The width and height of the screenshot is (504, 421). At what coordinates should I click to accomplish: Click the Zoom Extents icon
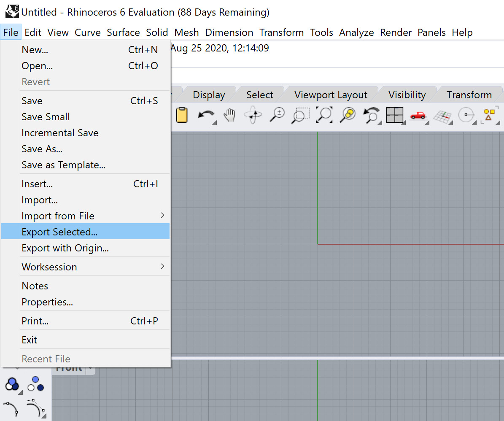point(324,115)
